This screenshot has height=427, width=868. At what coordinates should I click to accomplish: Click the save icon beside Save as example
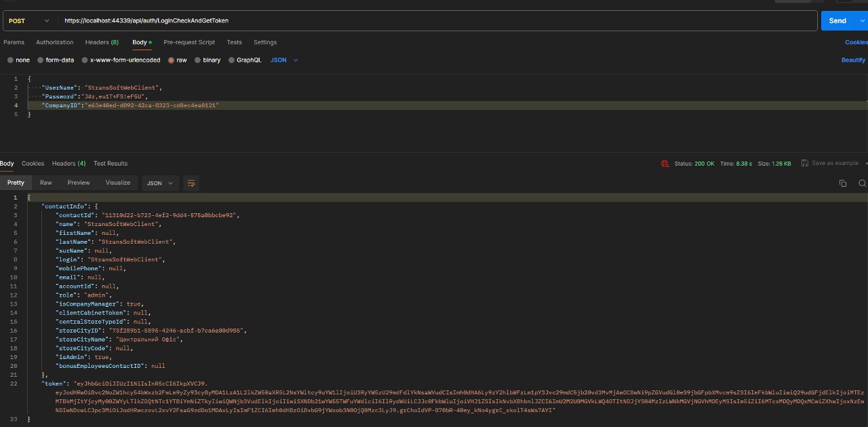point(804,164)
